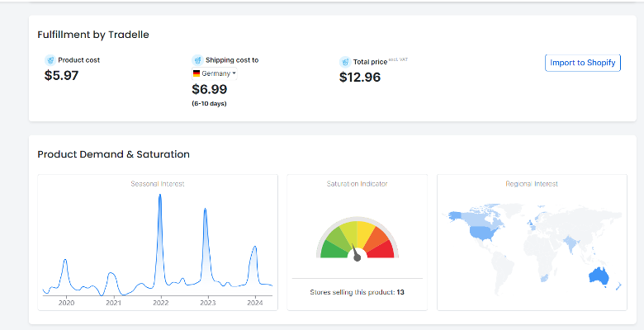Click the Shipping cost icon

click(197, 60)
